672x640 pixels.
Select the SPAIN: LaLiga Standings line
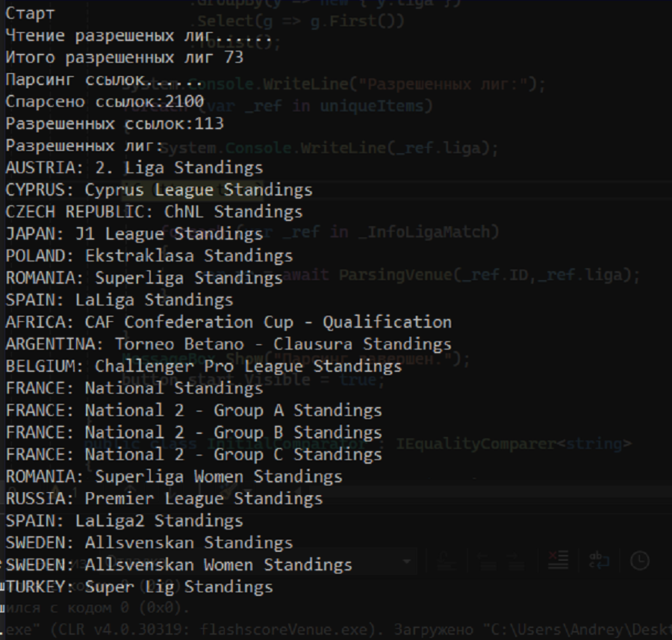pyautogui.click(x=119, y=299)
